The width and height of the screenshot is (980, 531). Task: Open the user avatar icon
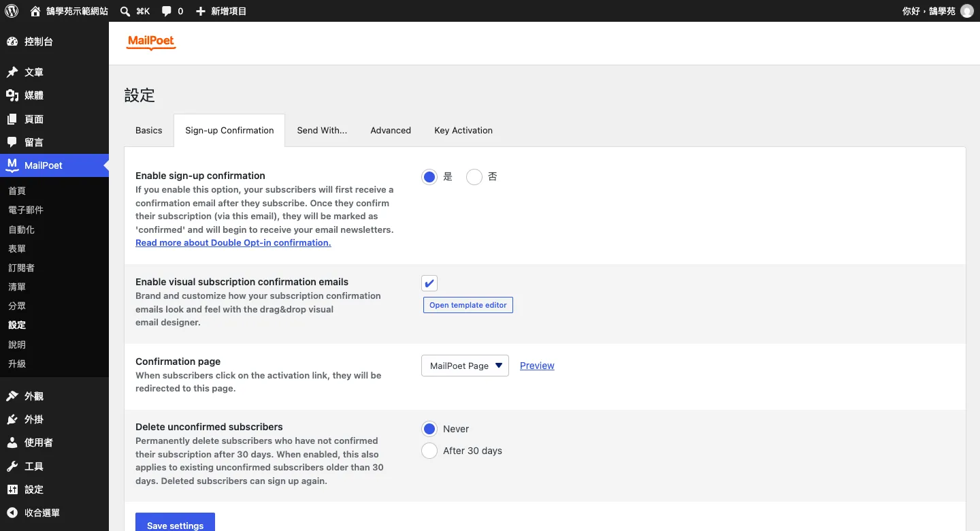coord(967,11)
